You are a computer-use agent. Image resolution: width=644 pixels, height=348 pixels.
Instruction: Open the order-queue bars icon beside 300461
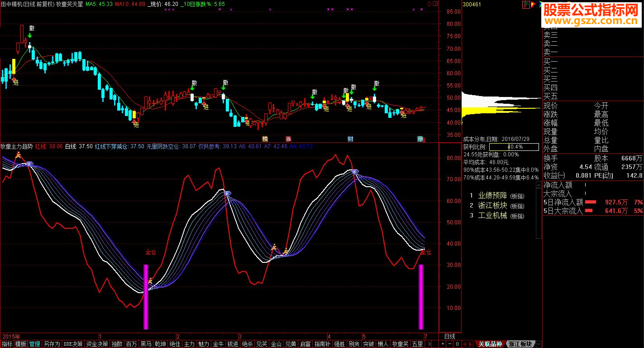tap(526, 4)
